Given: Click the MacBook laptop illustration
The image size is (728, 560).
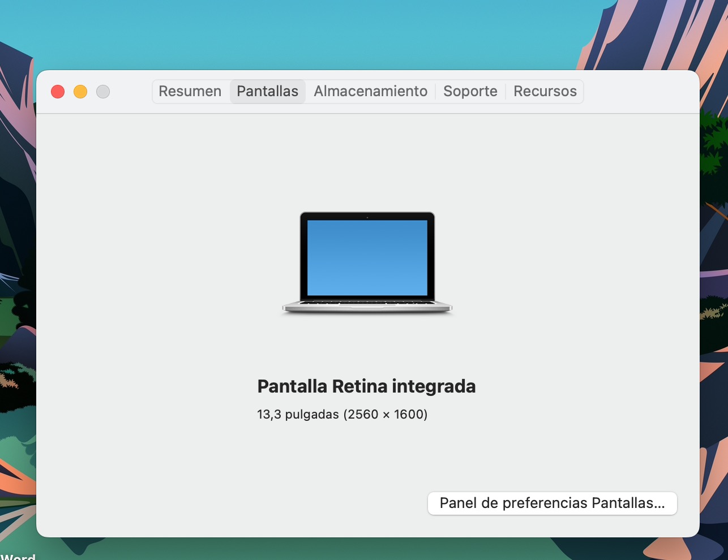Looking at the screenshot, I should tap(367, 263).
